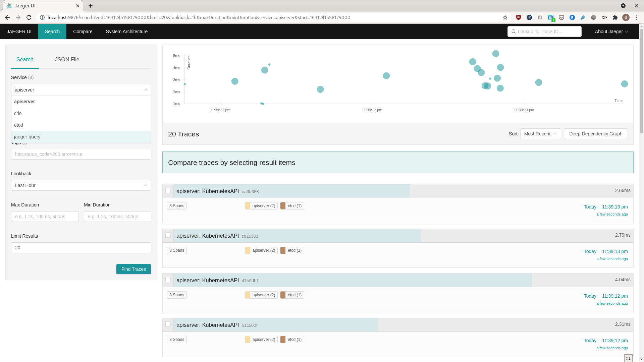Click the Pocket extension icon
644x362 pixels.
pyautogui.click(x=561, y=17)
